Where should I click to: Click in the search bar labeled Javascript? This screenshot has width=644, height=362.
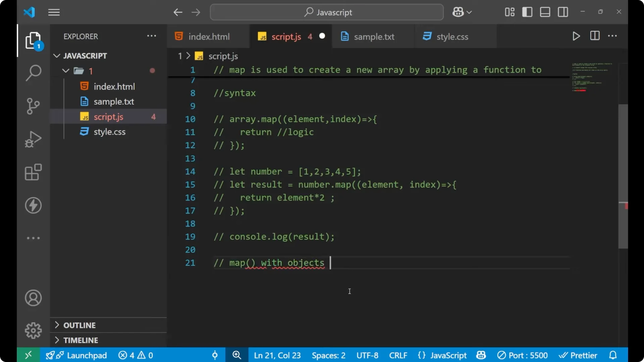326,12
